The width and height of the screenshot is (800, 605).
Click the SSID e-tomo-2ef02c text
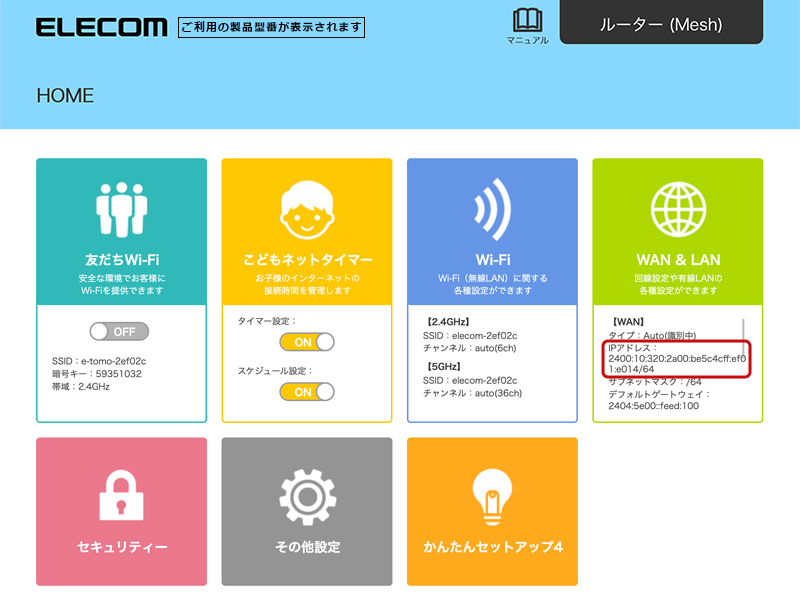coord(99,361)
